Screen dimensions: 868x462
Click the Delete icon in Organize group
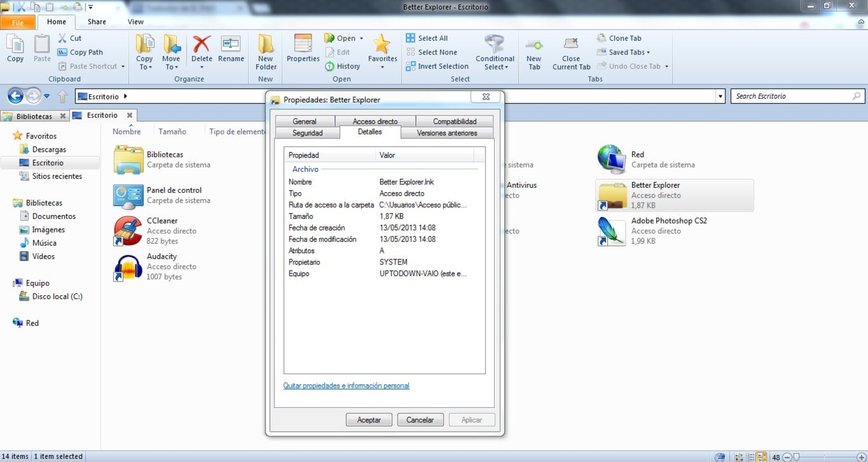[x=201, y=45]
